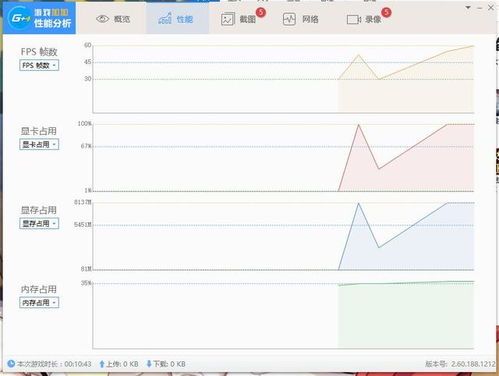Open the 内存占用 dropdown
Viewport: 499px width, 376px height.
39,303
